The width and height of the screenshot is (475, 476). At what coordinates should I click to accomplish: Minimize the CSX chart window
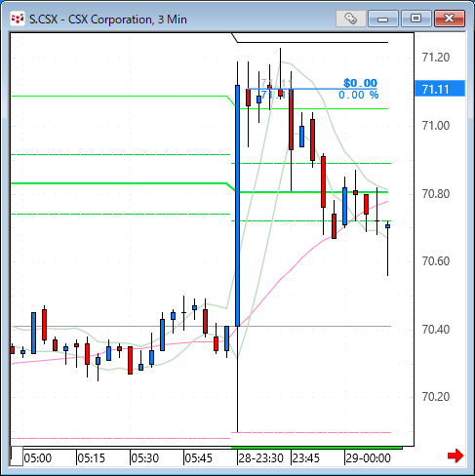tap(383, 19)
